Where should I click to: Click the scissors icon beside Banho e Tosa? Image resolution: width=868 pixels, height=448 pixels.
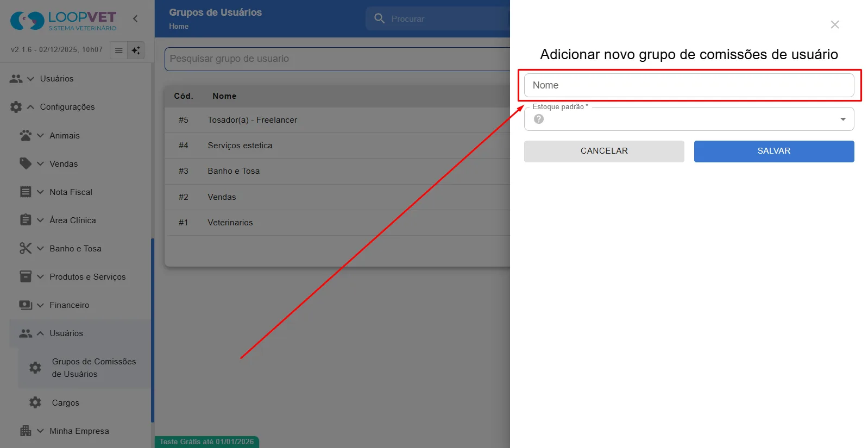click(x=26, y=248)
